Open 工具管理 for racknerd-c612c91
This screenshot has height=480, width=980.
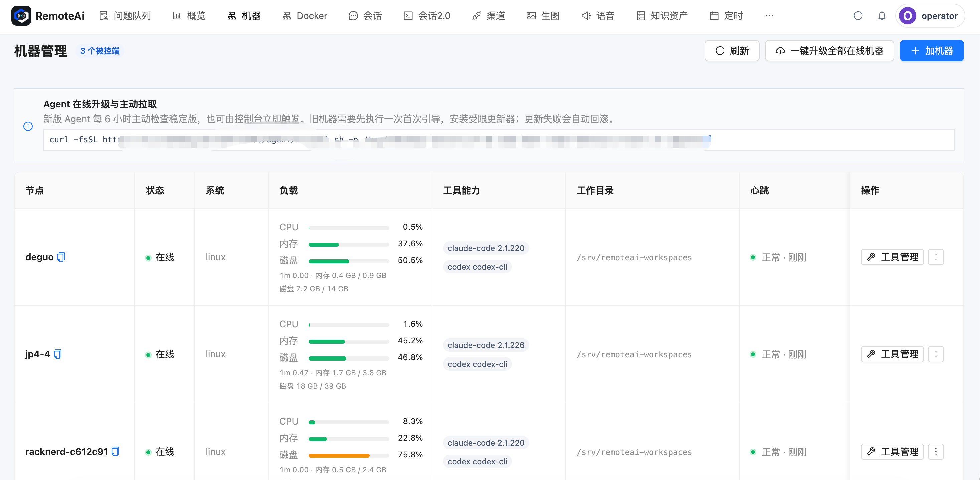tap(892, 452)
